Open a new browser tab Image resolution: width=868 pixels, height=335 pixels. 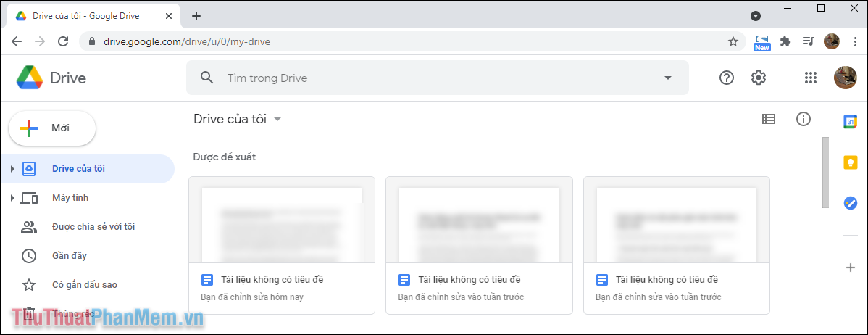pyautogui.click(x=196, y=16)
